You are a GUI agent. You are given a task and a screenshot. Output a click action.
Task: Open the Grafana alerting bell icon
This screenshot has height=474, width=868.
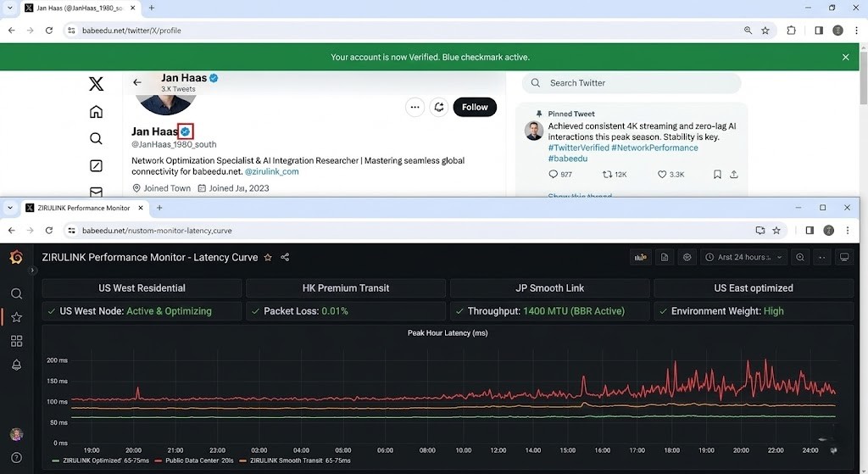pos(16,365)
